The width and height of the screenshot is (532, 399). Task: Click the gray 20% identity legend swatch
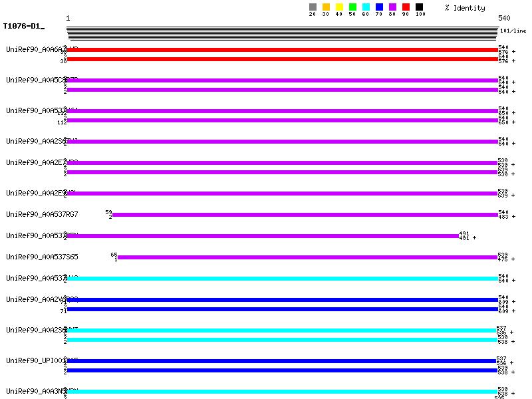pos(313,7)
